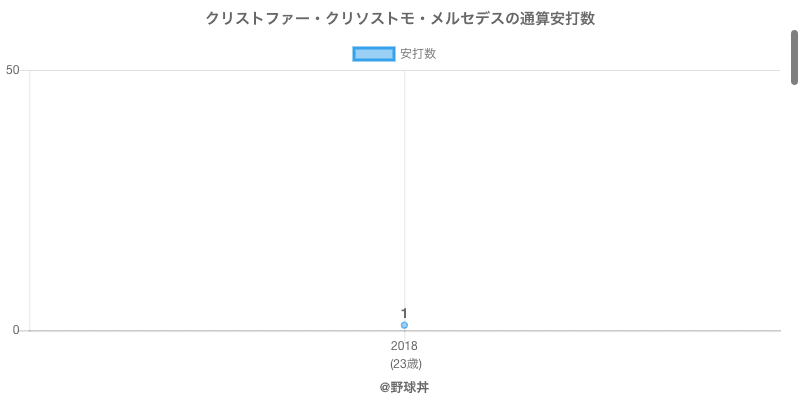Select the 2018 data point marker
This screenshot has height=400, width=800.
404,325
